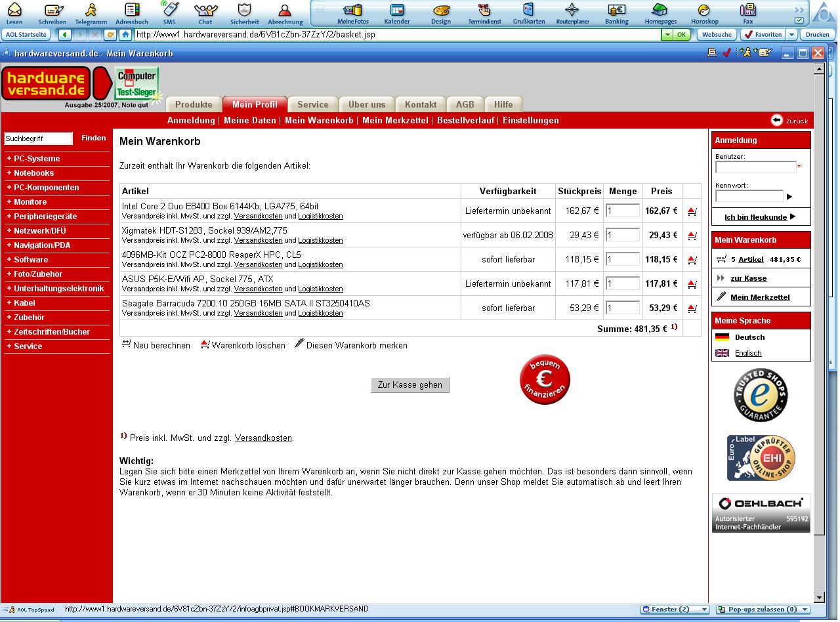Click the Sicherheit shield icon

(244, 12)
